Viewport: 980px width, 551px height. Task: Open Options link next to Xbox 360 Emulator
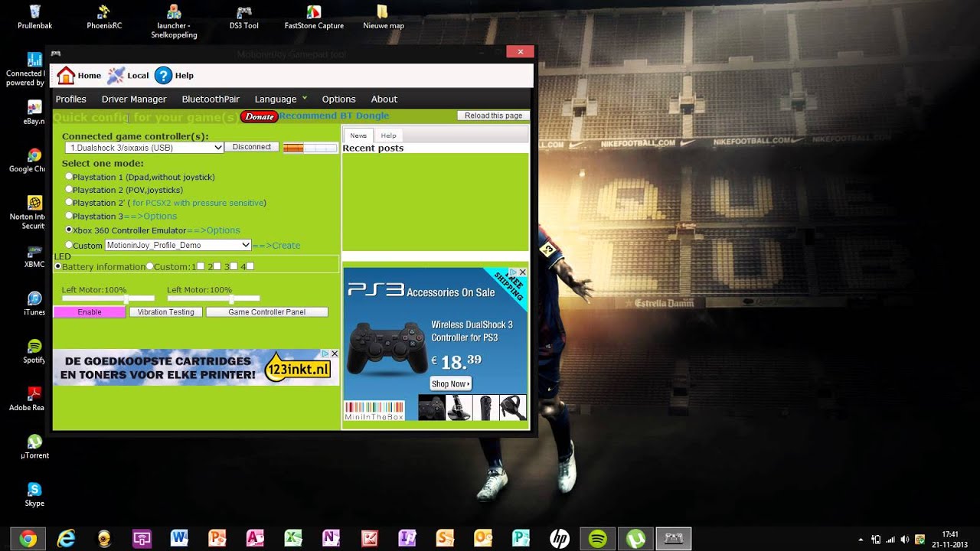click(214, 230)
